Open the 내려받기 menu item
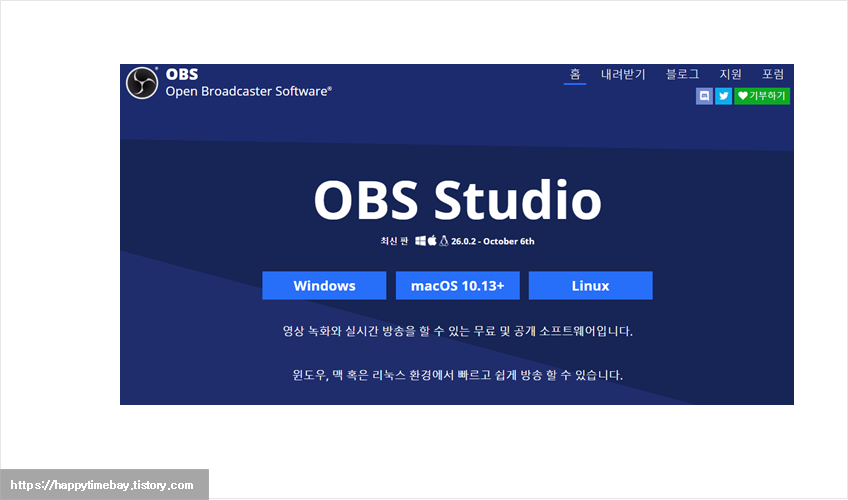This screenshot has width=848, height=500. (623, 74)
